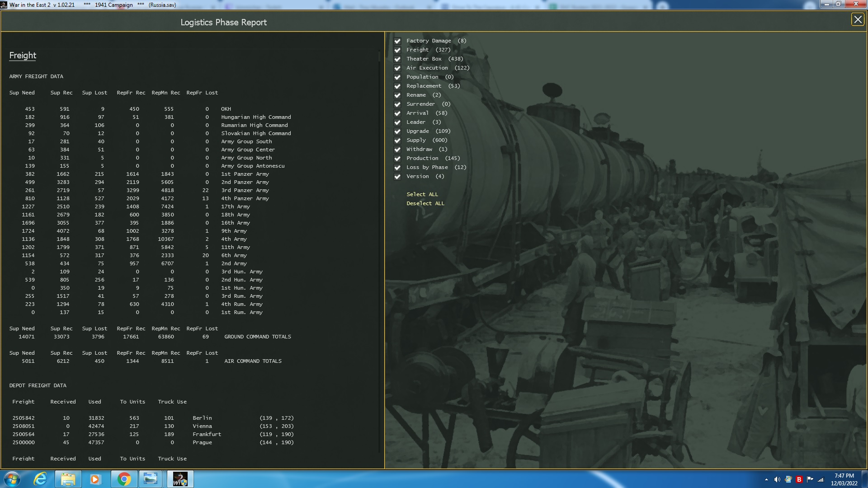Switch to War in the East taskbar icon
The image size is (868, 488).
(180, 479)
